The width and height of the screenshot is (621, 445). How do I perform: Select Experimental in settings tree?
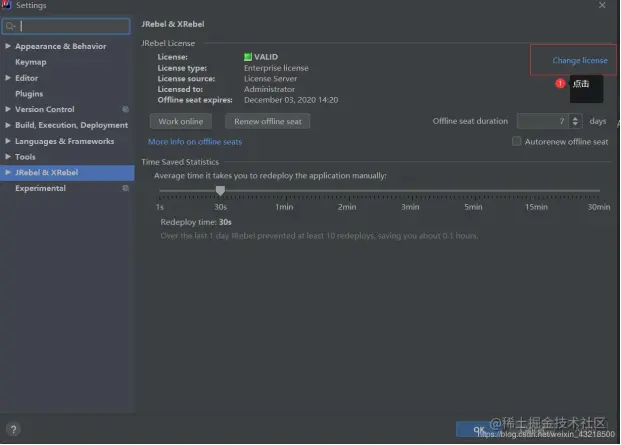click(x=40, y=188)
